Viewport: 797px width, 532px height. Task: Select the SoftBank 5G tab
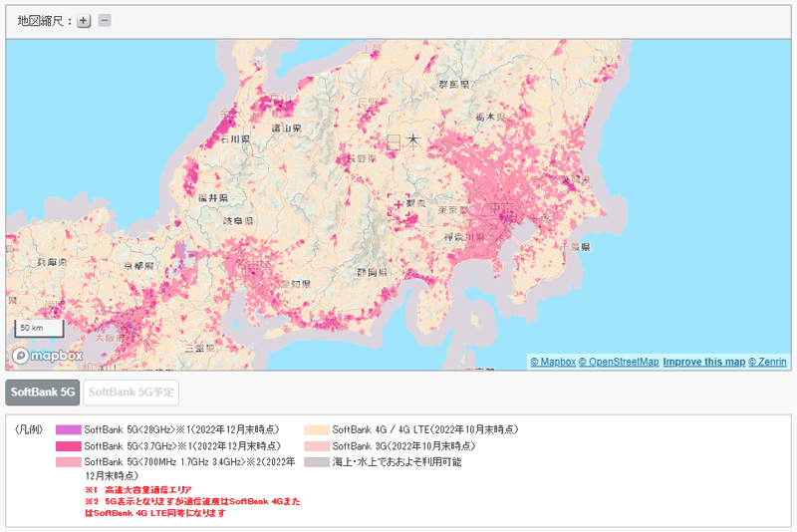click(43, 393)
